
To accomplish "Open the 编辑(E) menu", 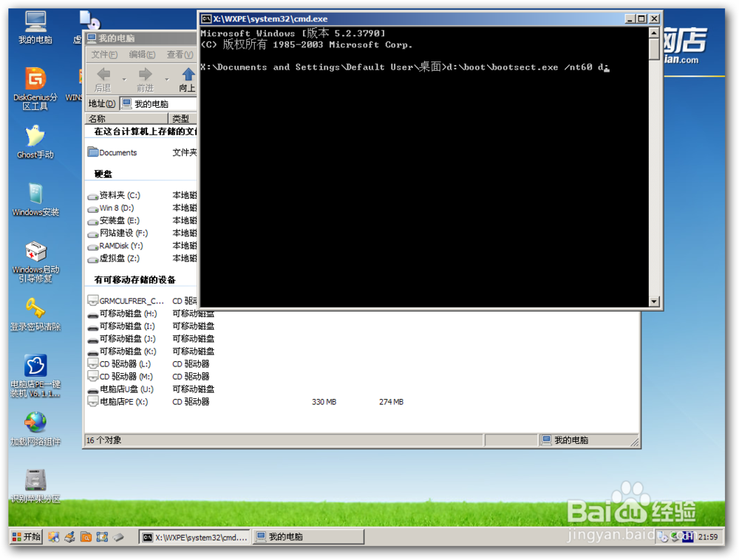I will (142, 55).
